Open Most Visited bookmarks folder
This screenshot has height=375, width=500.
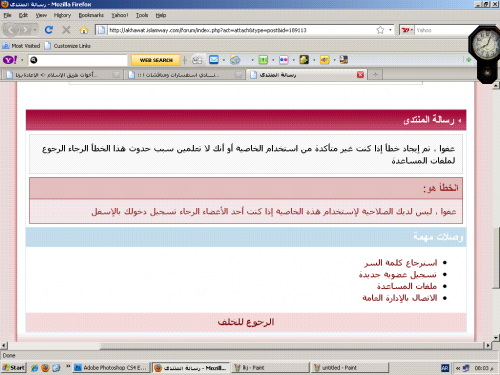click(21, 46)
